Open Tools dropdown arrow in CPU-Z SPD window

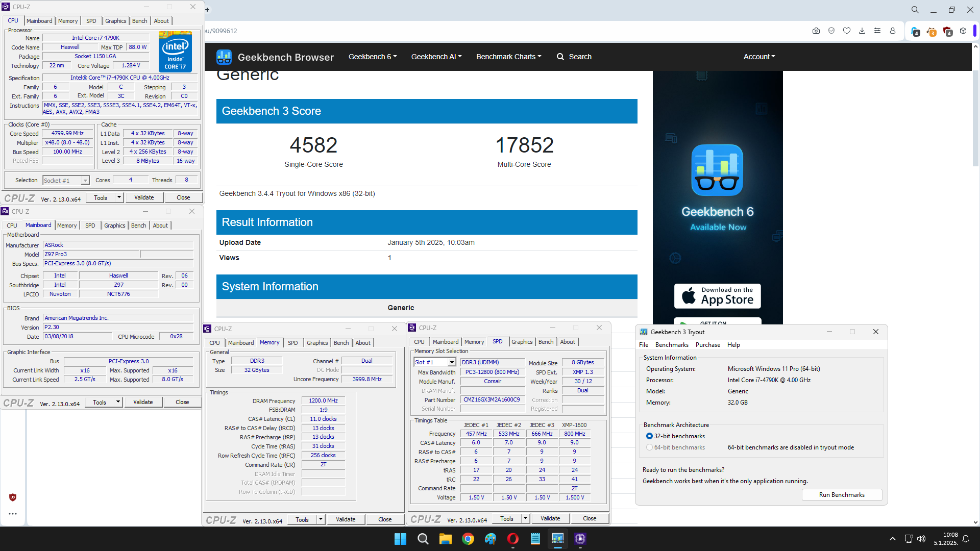point(525,518)
